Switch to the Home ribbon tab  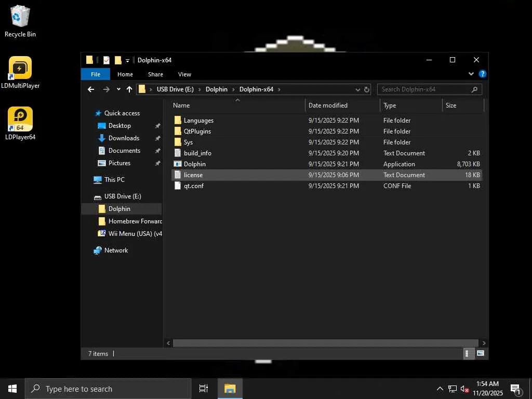click(x=125, y=74)
